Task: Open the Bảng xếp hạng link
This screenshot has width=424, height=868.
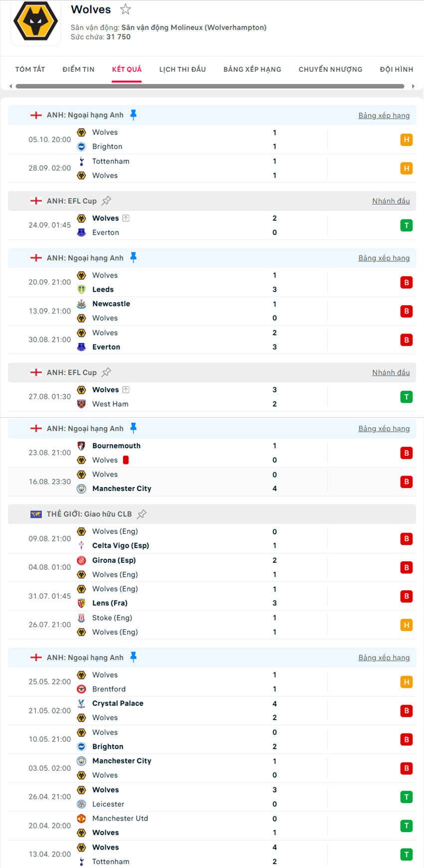Action: point(384,115)
